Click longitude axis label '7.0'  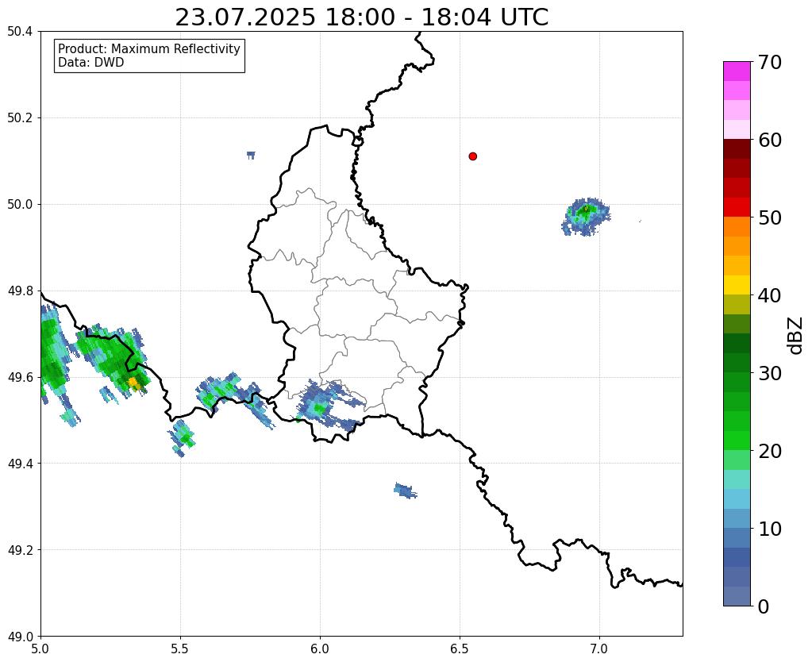599,648
